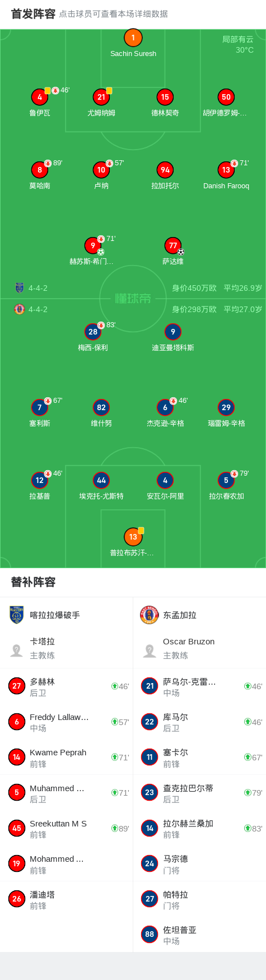Tap number 82 维什努 player circle

click(101, 407)
